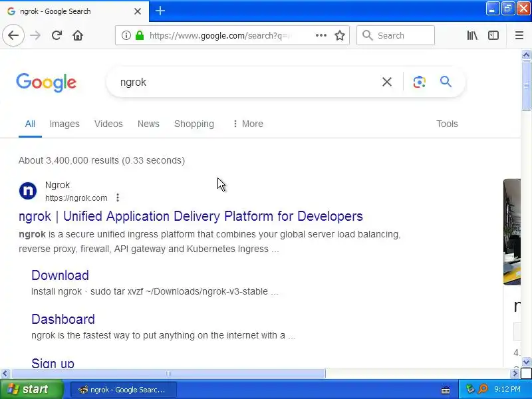
Task: Click the https://ngrok.com URL text
Action: pos(76,198)
